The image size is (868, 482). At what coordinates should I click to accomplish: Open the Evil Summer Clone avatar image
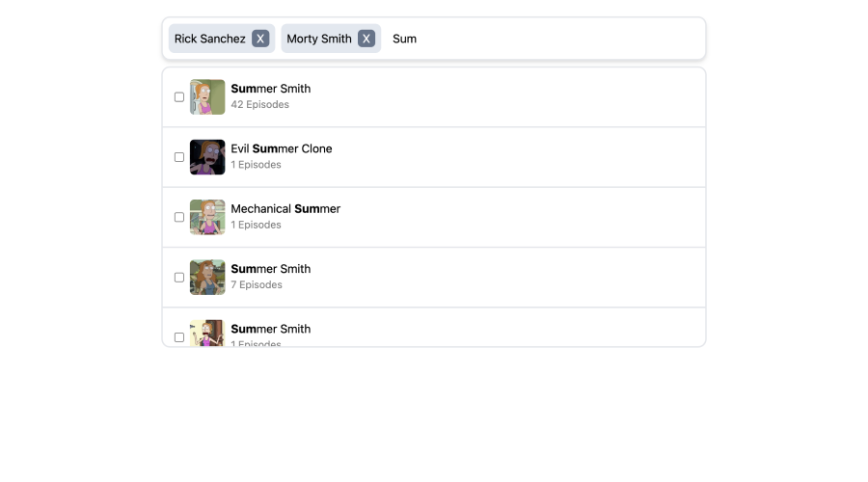[x=207, y=157]
